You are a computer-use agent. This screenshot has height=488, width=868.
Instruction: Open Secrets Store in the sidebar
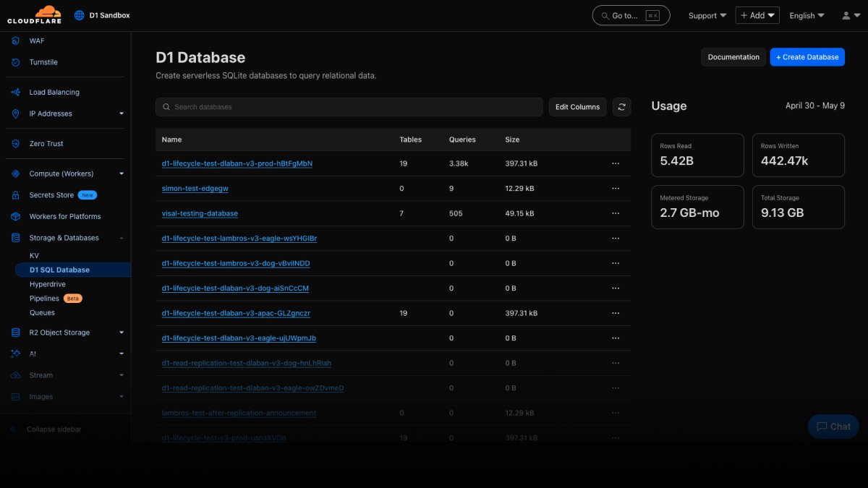[51, 195]
